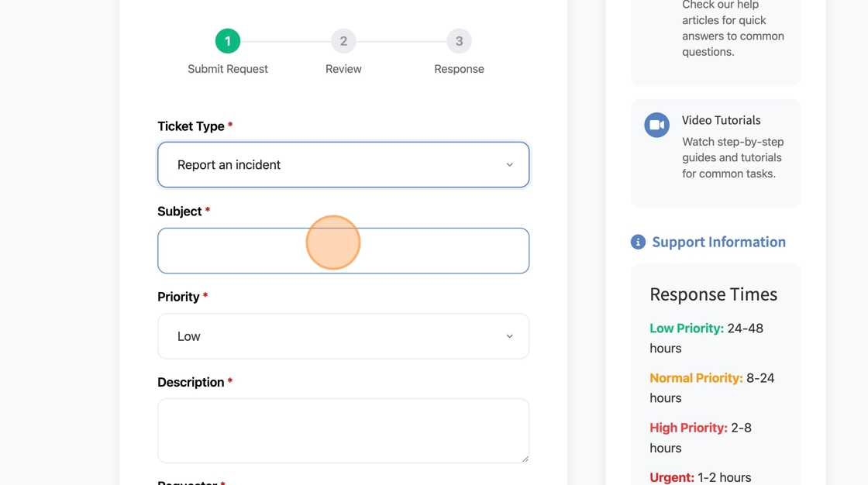
Task: Click the help articles quick answers text
Action: coord(732,28)
